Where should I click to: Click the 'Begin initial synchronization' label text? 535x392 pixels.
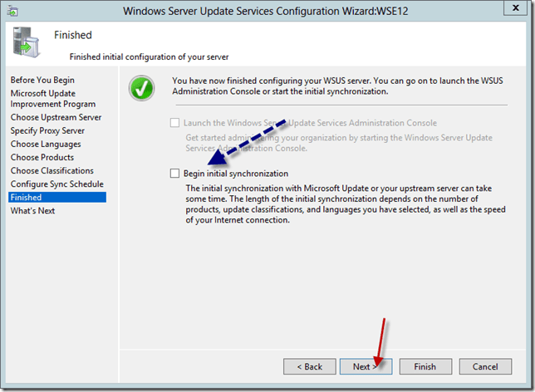point(236,174)
